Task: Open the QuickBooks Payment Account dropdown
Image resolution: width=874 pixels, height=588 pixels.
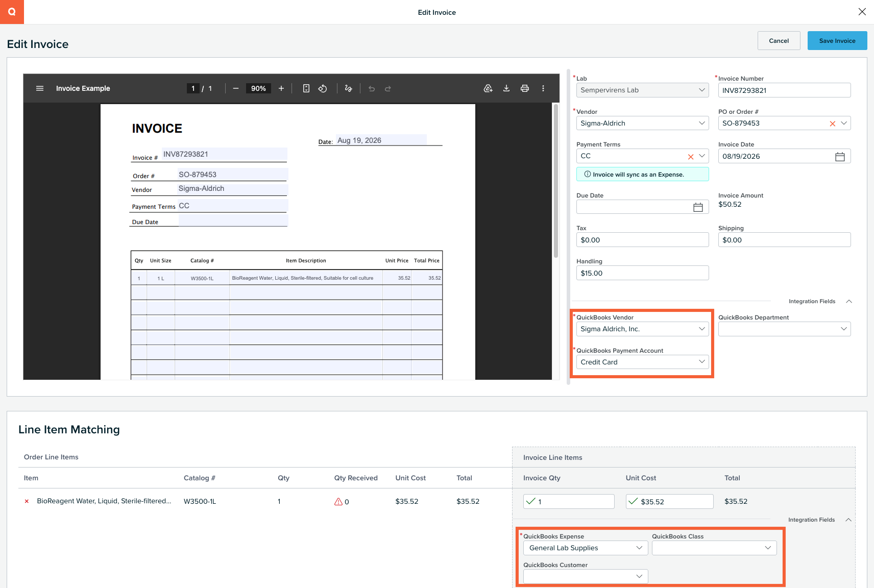Action: (642, 362)
